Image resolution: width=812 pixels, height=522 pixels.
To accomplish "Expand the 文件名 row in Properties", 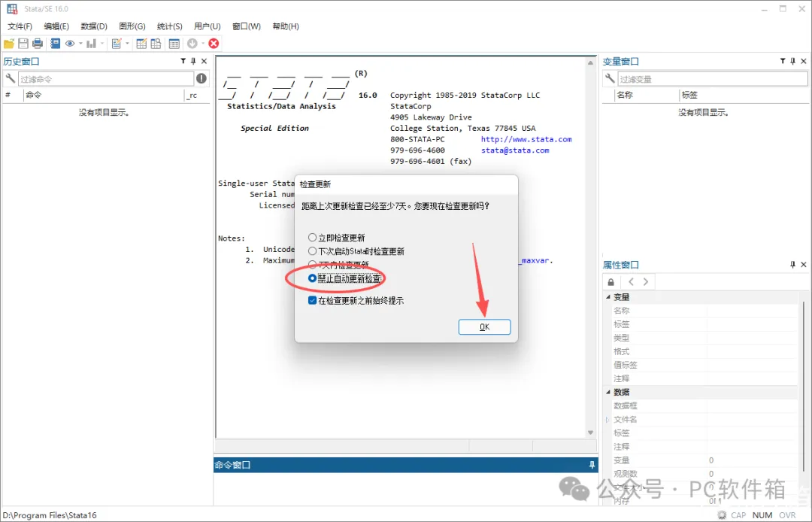I will [x=608, y=420].
